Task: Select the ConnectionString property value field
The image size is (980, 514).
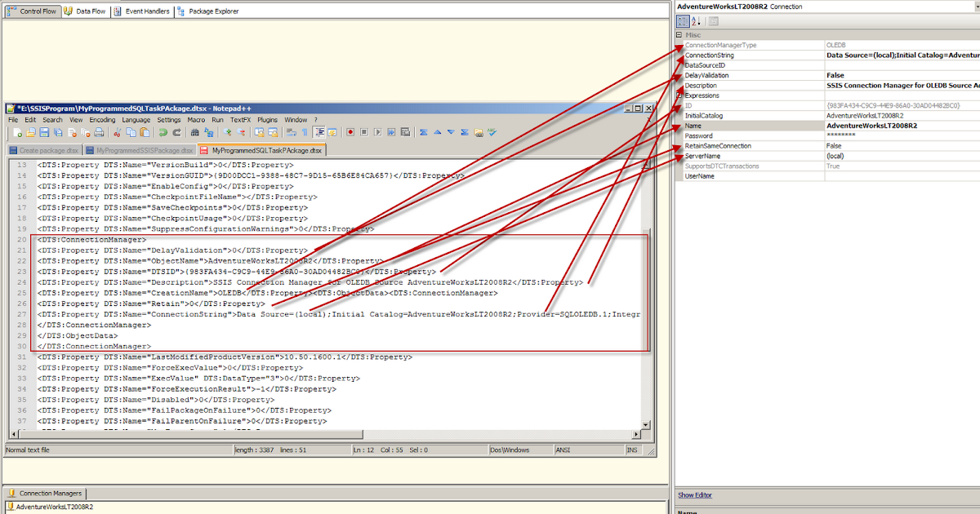Action: pyautogui.click(x=902, y=55)
